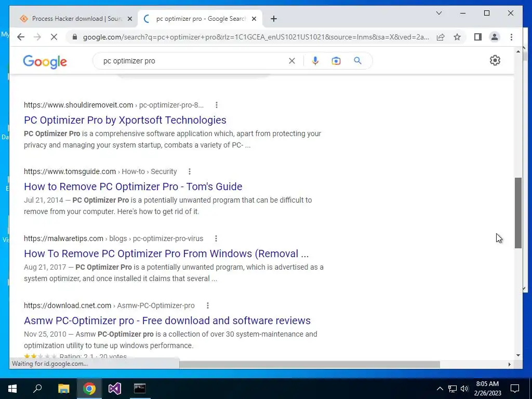This screenshot has height=399, width=532.
Task: Click the padlock site info icon
Action: pyautogui.click(x=75, y=37)
